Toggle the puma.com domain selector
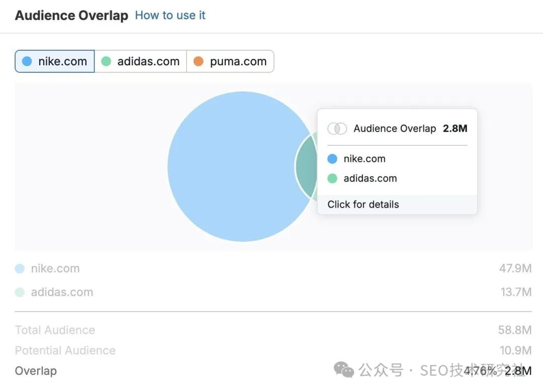 pyautogui.click(x=230, y=61)
